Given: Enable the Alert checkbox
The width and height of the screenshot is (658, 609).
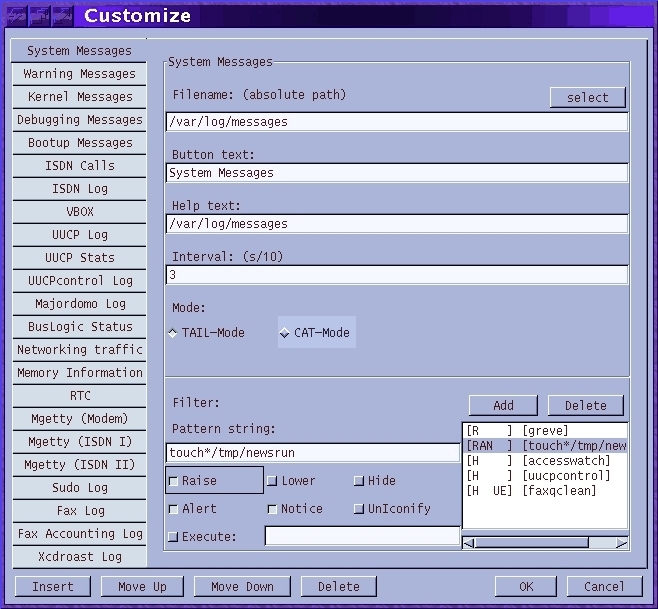Looking at the screenshot, I should pyautogui.click(x=193, y=509).
